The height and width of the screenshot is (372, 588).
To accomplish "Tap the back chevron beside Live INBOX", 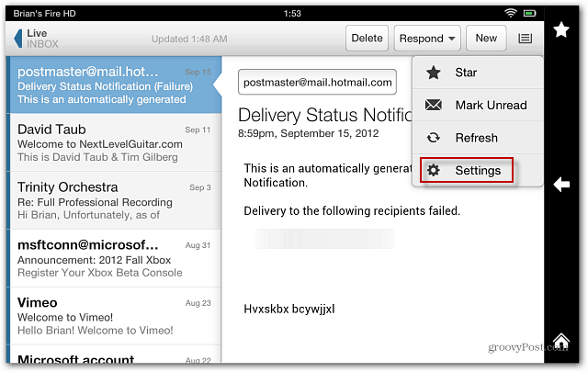I will [17, 39].
